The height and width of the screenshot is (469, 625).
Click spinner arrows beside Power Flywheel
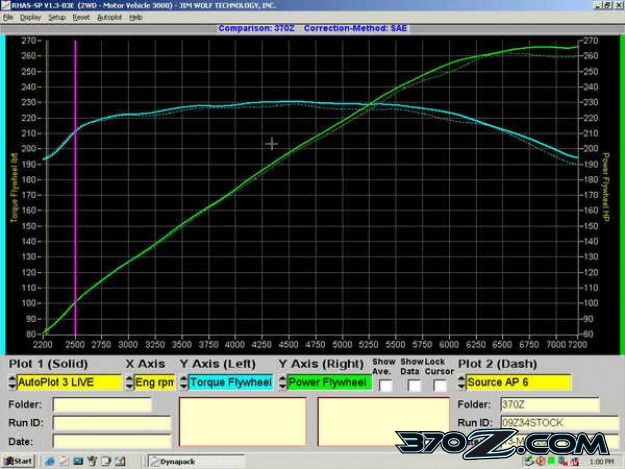pos(282,383)
